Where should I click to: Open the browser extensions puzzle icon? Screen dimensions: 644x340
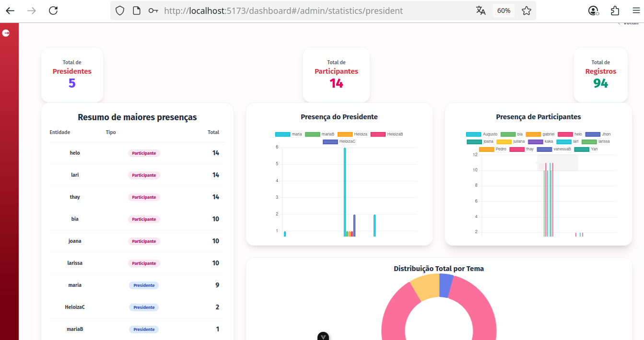615,11
